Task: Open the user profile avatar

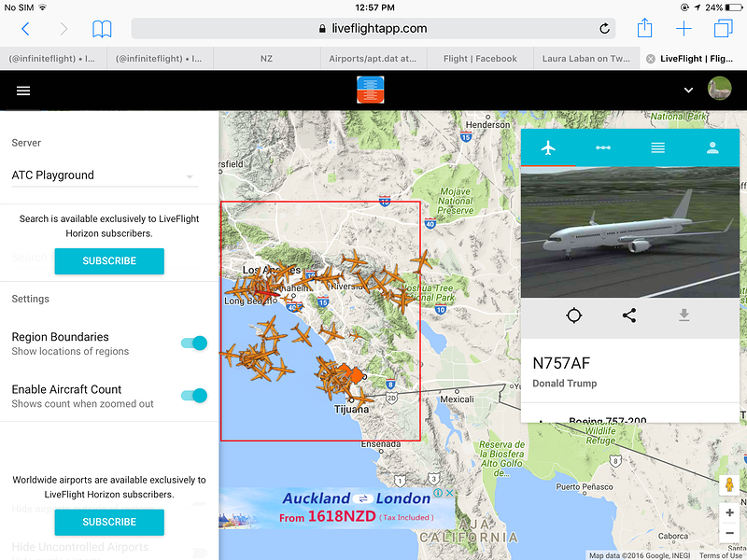Action: click(x=719, y=89)
